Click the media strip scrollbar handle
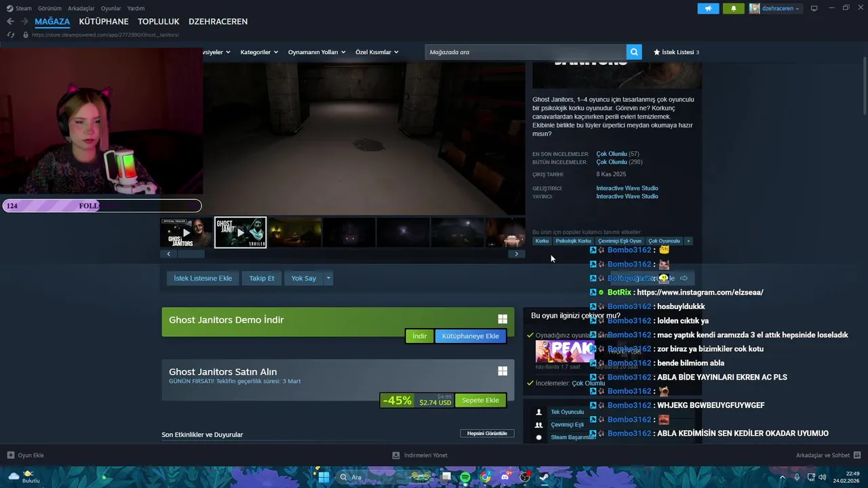Image resolution: width=868 pixels, height=488 pixels. coord(191,253)
